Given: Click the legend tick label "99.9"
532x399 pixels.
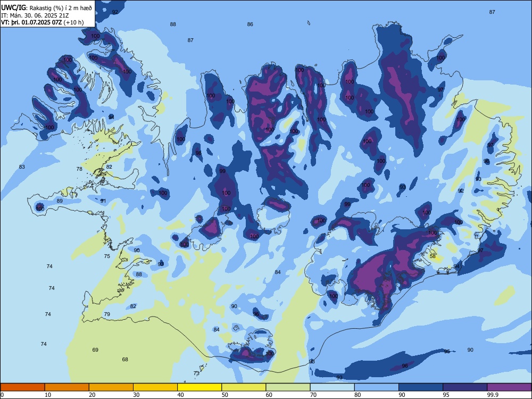Looking at the screenshot, I should point(493,395).
